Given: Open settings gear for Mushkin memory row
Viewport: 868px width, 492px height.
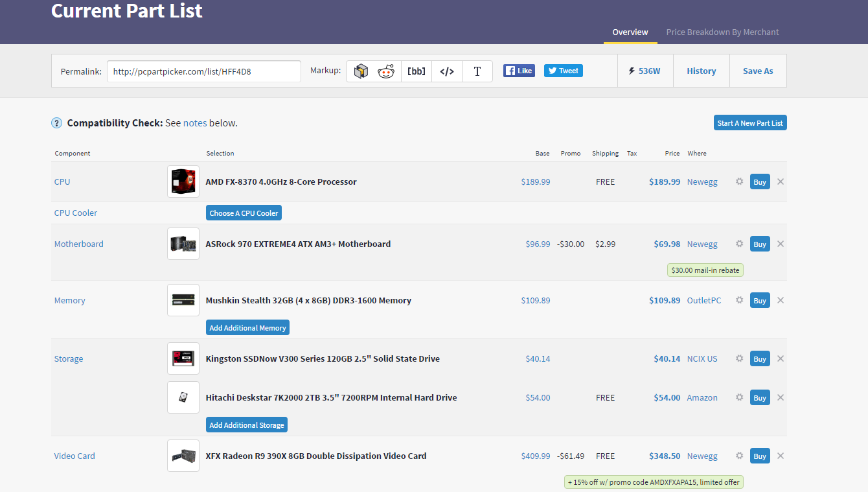Looking at the screenshot, I should coord(739,300).
